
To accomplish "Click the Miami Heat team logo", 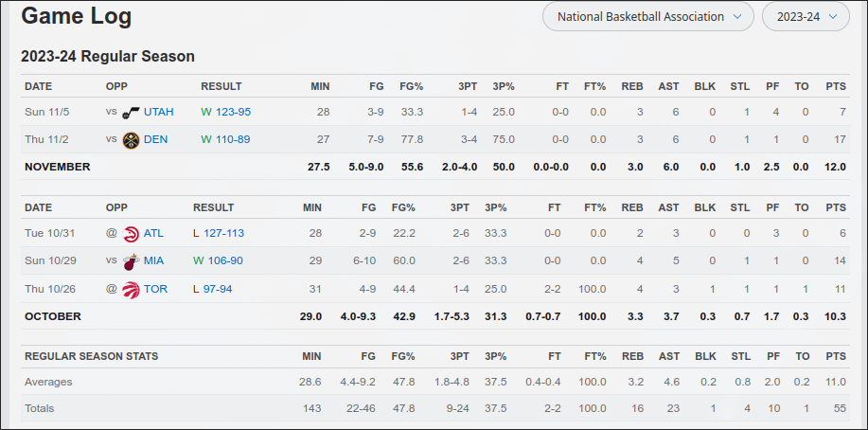I will [131, 260].
